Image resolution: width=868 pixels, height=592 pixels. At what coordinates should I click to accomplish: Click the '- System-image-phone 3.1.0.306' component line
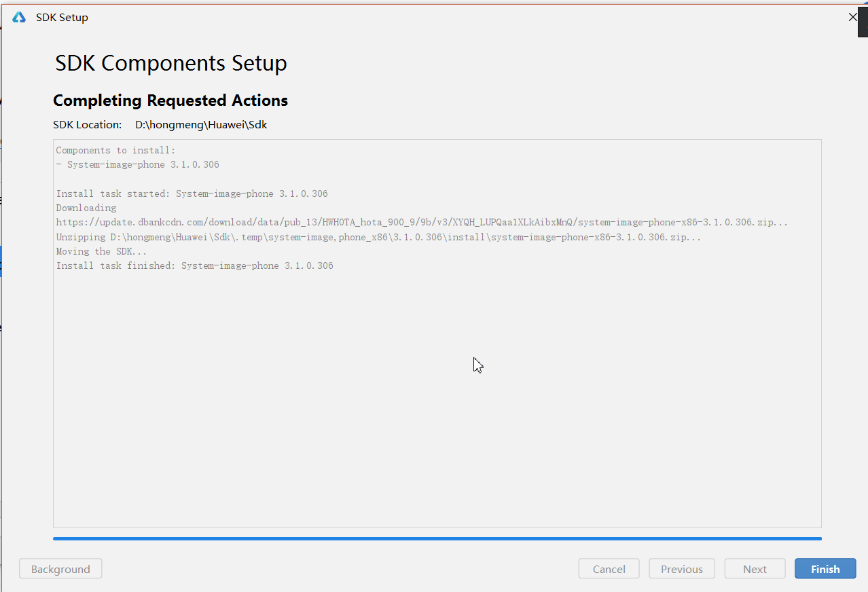click(137, 164)
